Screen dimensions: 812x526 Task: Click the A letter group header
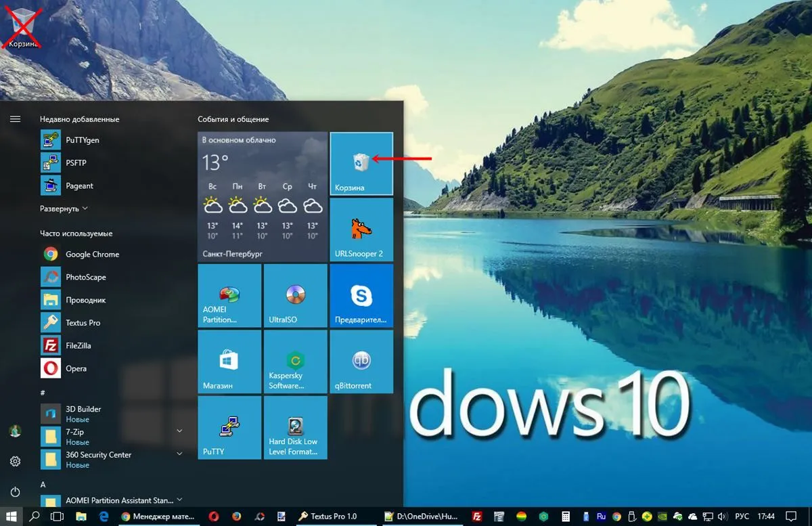[x=43, y=485]
